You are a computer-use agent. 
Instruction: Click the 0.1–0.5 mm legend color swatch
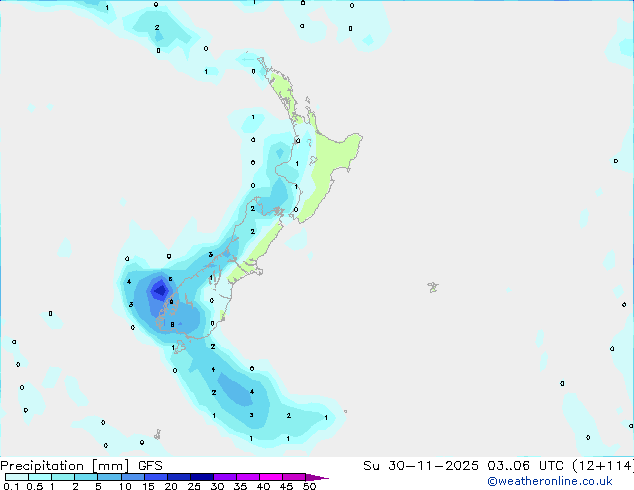click(17, 477)
